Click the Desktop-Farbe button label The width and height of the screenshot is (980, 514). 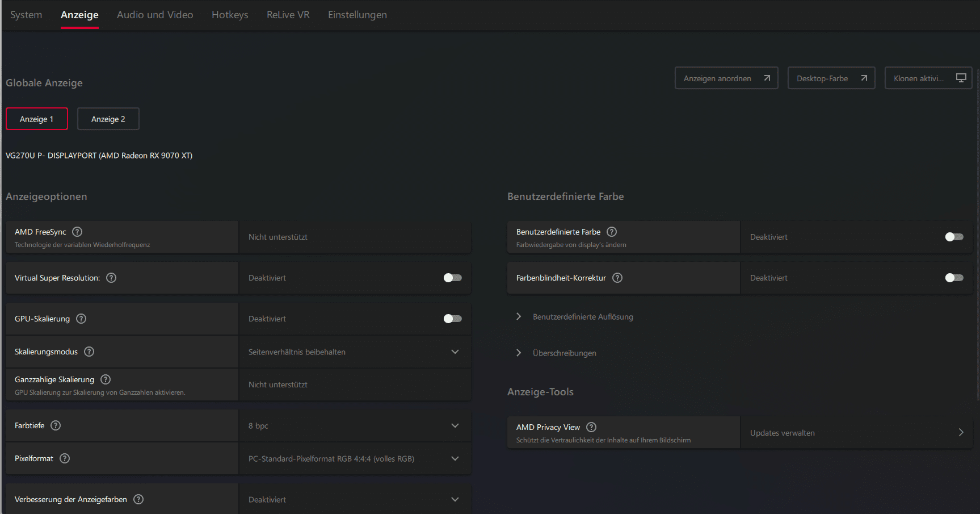(822, 78)
